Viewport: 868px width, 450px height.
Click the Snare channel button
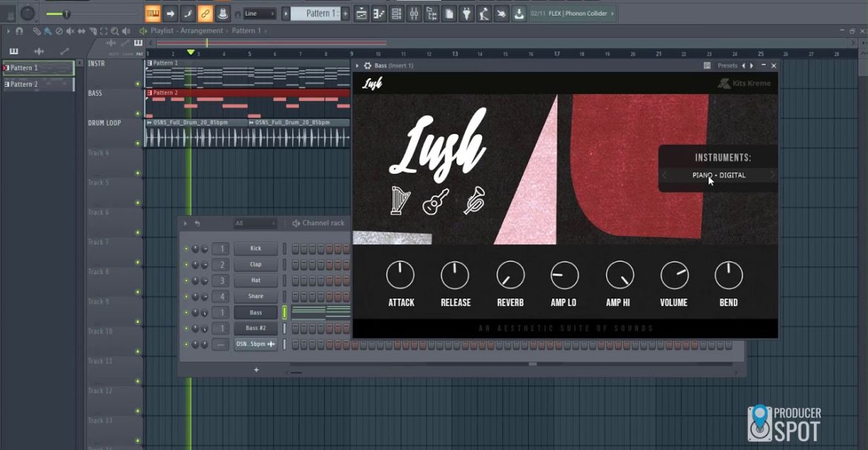click(x=256, y=296)
